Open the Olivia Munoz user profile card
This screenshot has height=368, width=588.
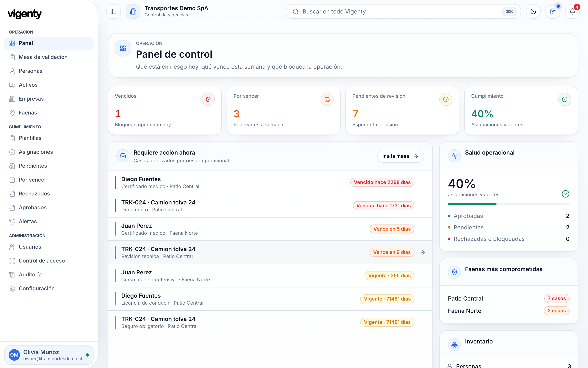(x=49, y=355)
